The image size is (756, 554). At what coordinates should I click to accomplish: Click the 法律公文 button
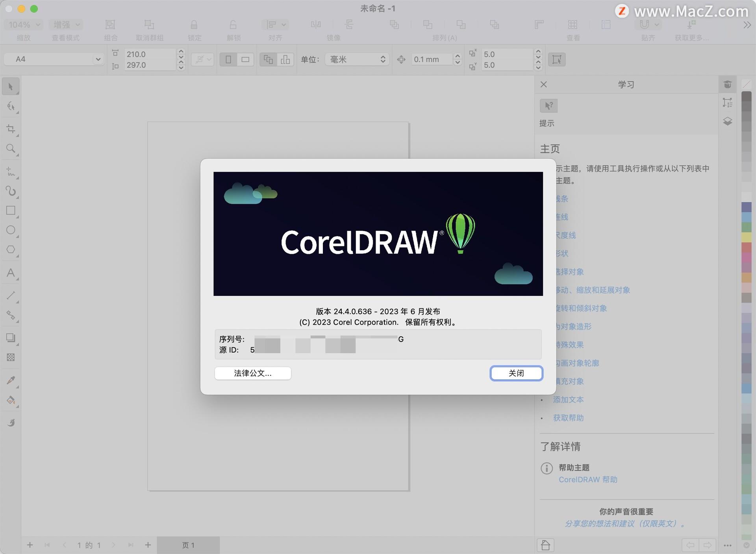pyautogui.click(x=252, y=373)
